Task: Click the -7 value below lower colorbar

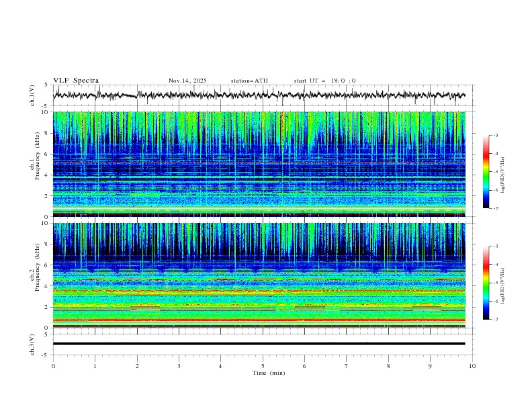Action: [x=495, y=320]
